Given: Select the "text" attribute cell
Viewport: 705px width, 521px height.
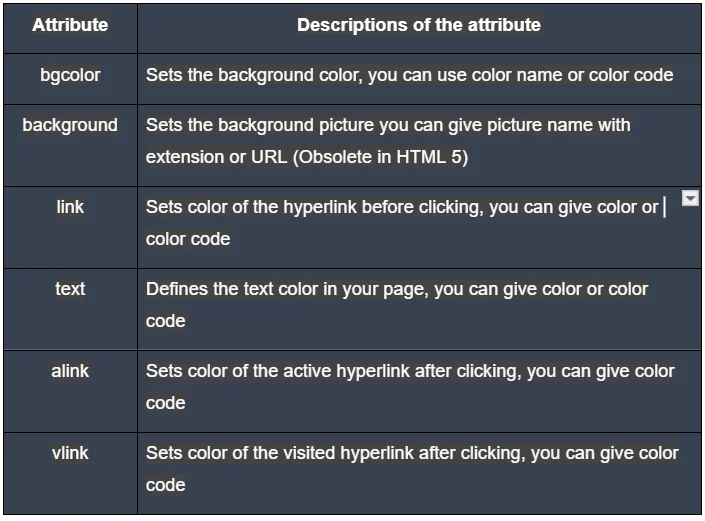Looking at the screenshot, I should [70, 289].
